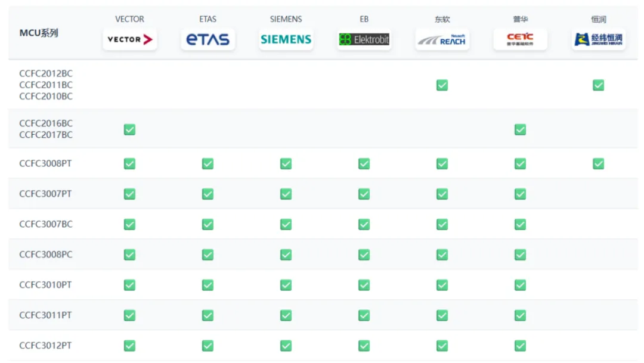The image size is (644, 363).
Task: Click the SIEMENS checkmark in CCFC3012PT row
Action: click(286, 346)
